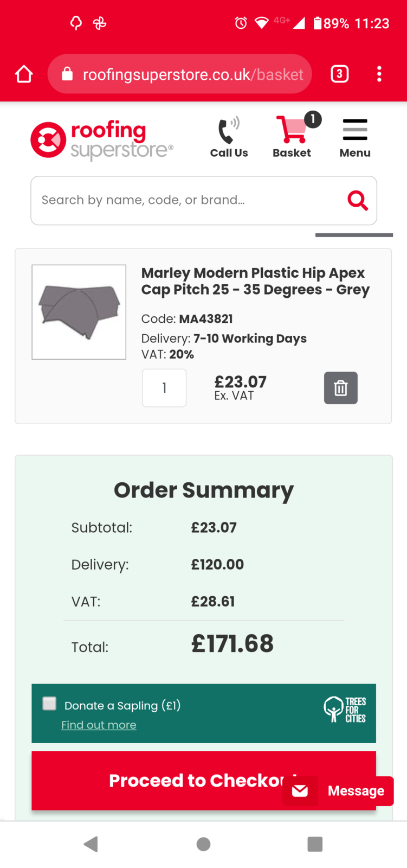The height and width of the screenshot is (868, 407).
Task: Click the red search magnifier icon
Action: click(357, 200)
